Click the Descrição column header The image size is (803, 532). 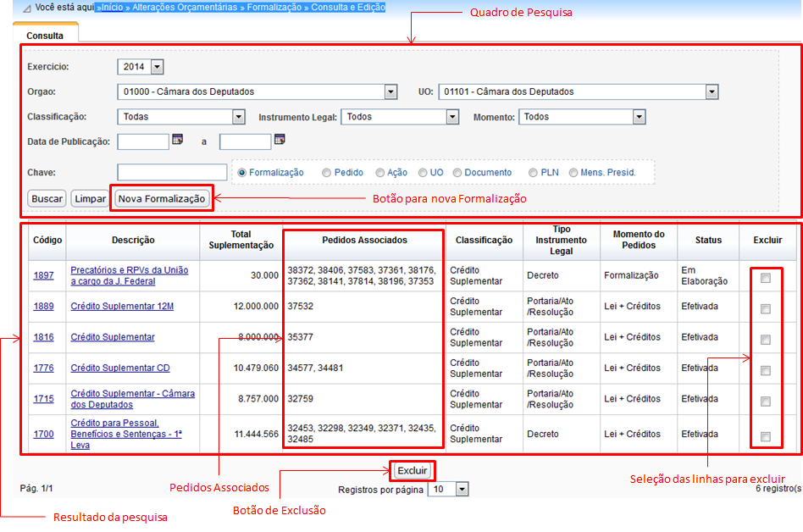coord(133,240)
